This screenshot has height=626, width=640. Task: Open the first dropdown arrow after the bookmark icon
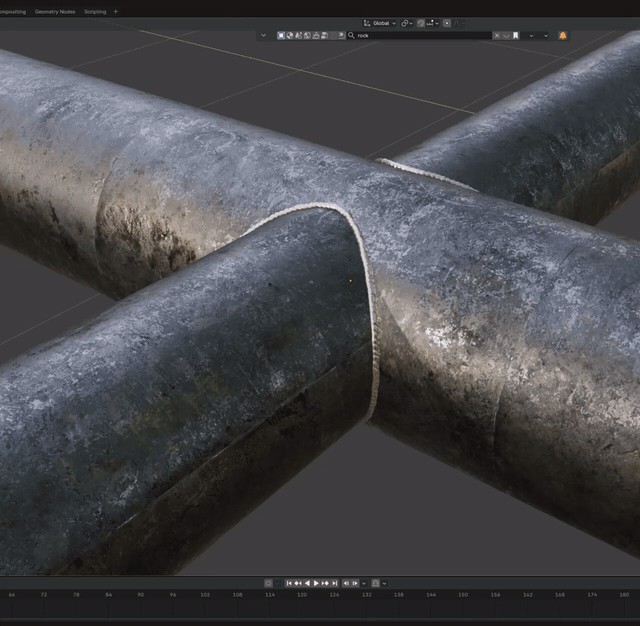[x=531, y=36]
